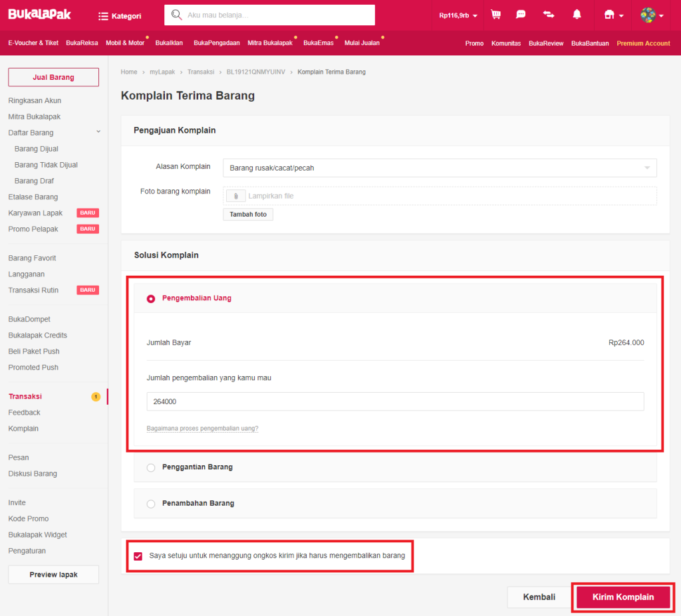Go to Promo in top navigation
This screenshot has width=681, height=616.
(x=474, y=43)
